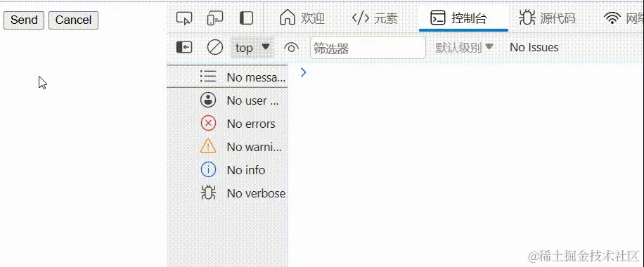Click the messages list icon
Viewport: 644px width, 267px height.
(208, 77)
